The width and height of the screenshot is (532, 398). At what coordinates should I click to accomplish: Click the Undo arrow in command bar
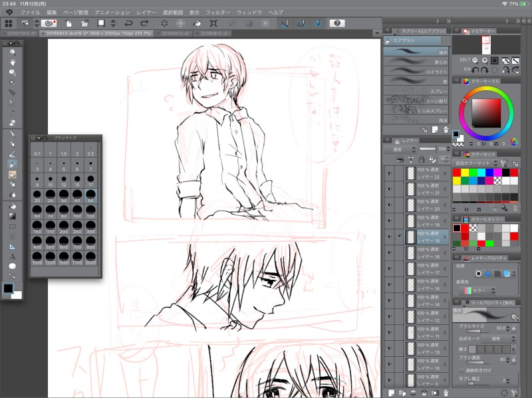128,23
